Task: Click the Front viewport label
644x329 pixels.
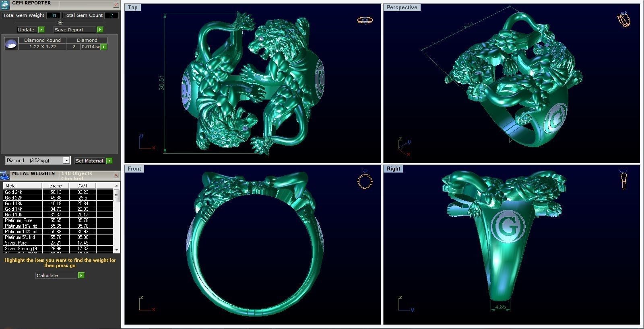Action: pyautogui.click(x=134, y=169)
